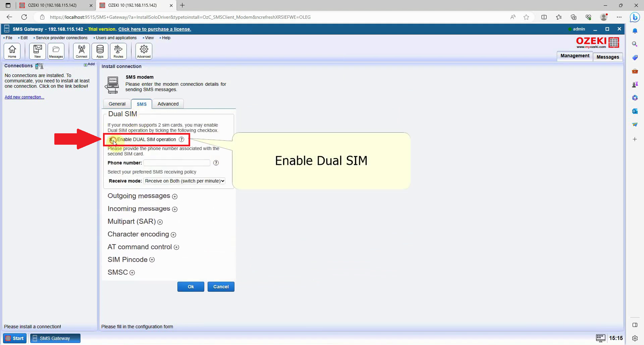Open the Advanced gear toolbar icon

(144, 51)
